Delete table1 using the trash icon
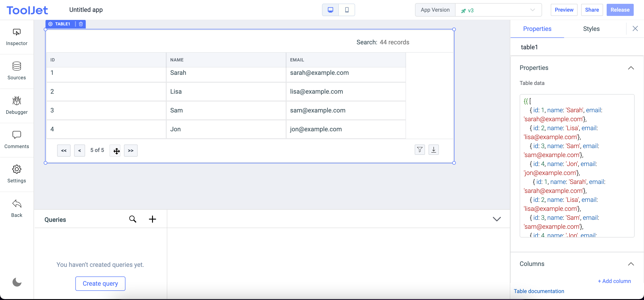644x300 pixels. coord(80,24)
